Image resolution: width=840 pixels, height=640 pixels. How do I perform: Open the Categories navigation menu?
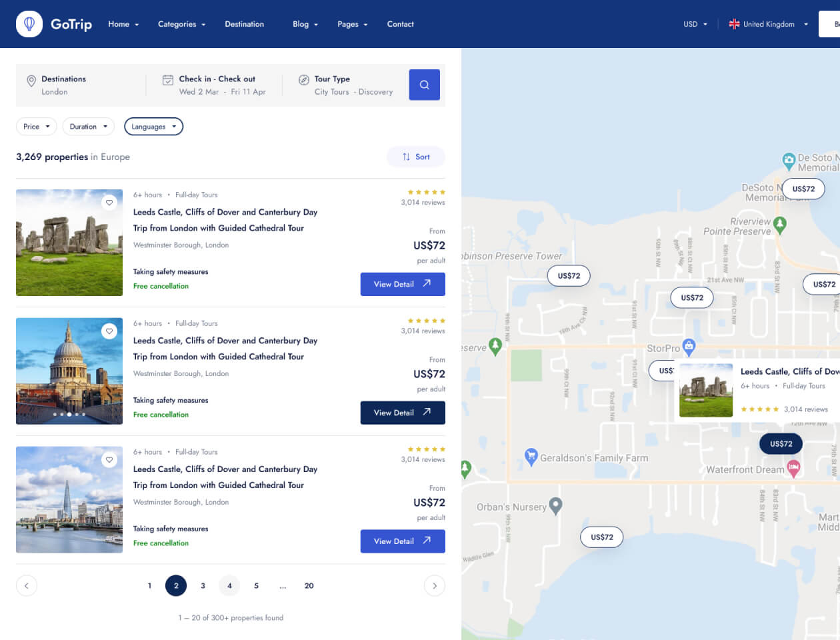click(x=181, y=24)
